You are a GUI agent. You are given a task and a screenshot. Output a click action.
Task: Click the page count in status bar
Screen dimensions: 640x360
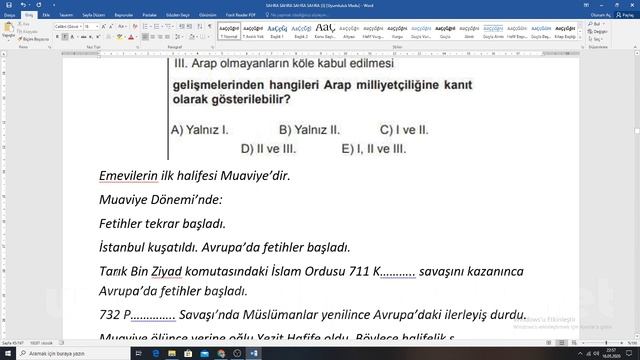[x=13, y=343]
